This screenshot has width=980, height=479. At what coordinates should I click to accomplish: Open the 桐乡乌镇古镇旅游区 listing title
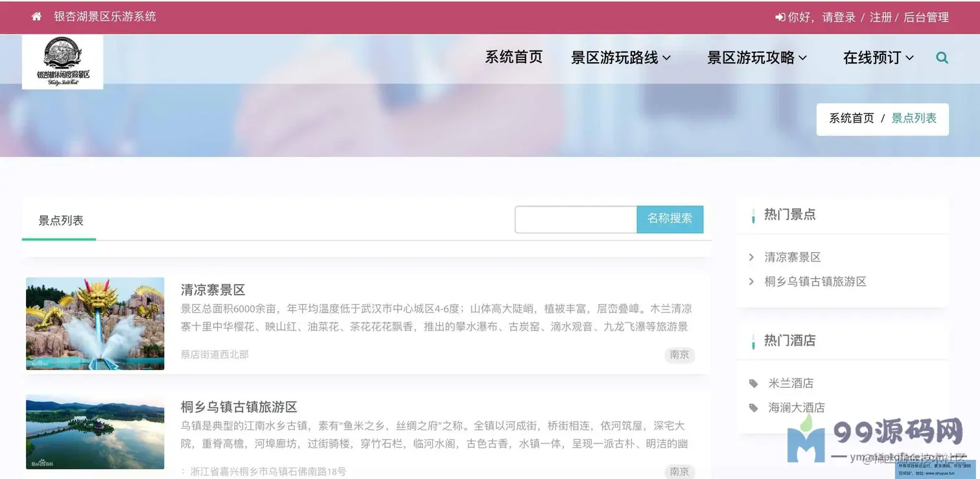[239, 407]
